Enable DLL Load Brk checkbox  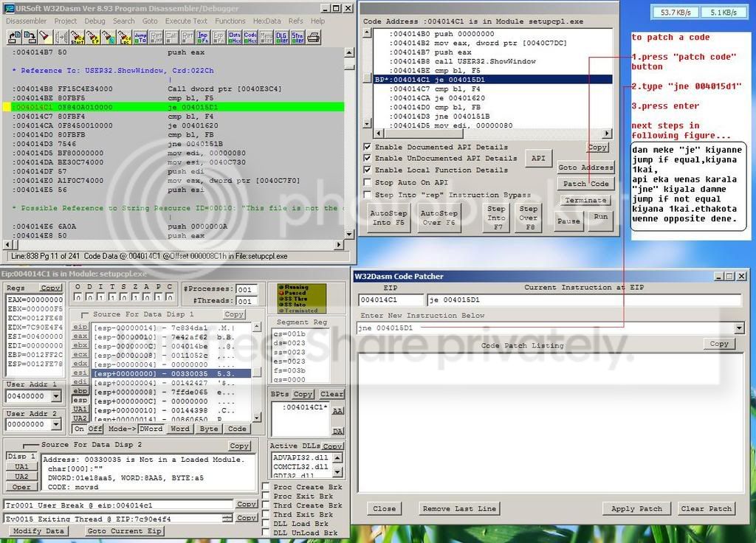coord(266,523)
